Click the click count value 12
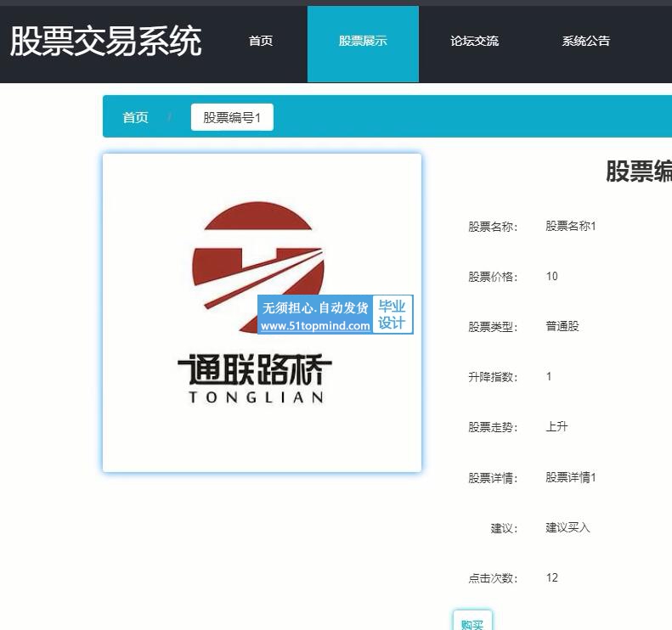This screenshot has width=672, height=630. (552, 577)
